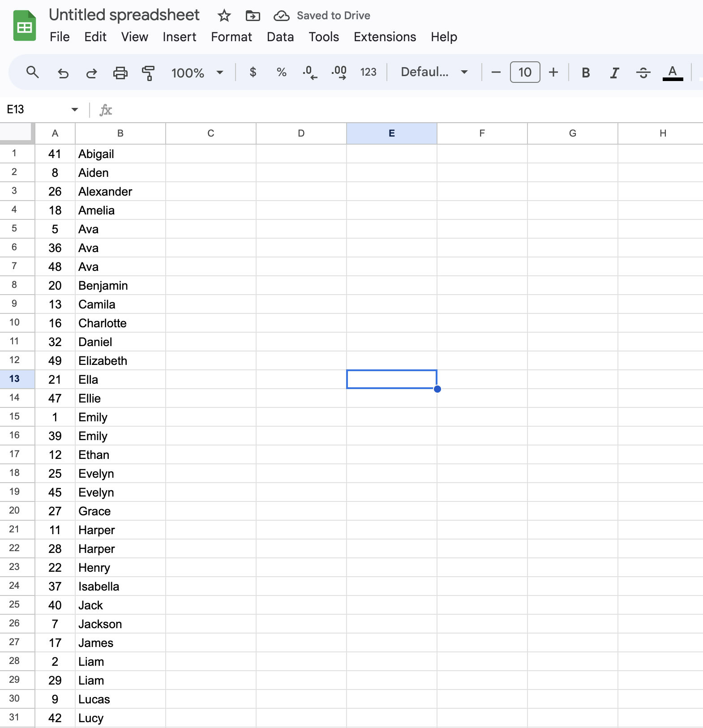Select column E header

coord(392,133)
